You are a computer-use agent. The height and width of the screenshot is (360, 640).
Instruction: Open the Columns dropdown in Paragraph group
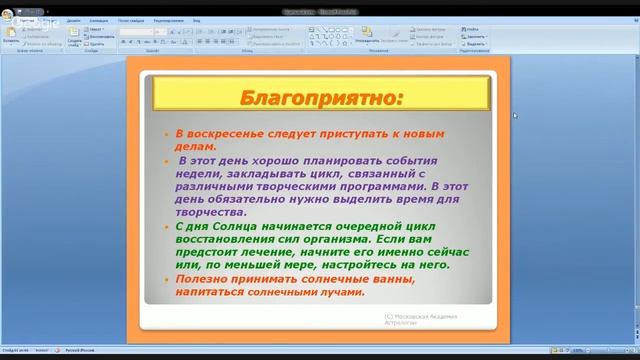(x=232, y=42)
